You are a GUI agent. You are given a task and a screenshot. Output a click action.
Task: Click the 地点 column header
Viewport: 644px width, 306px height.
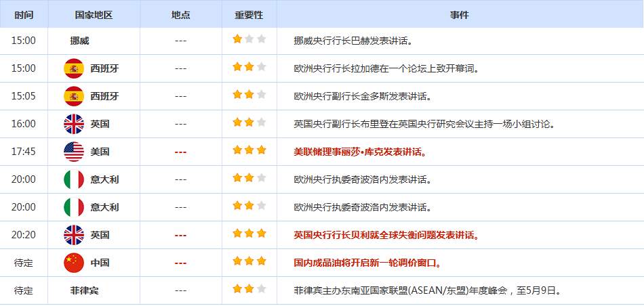[x=181, y=15]
